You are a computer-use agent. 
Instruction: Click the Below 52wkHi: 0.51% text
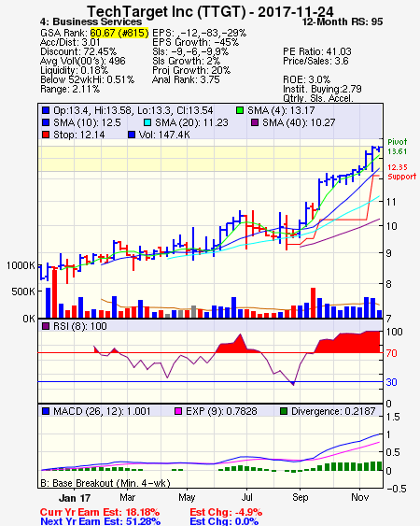[x=87, y=79]
